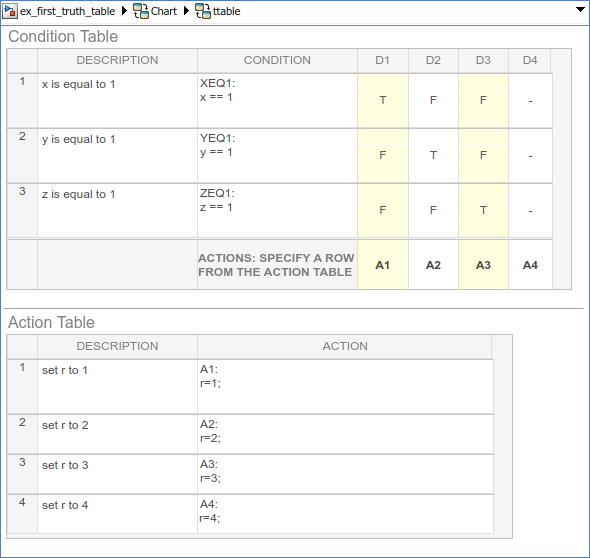Image resolution: width=590 pixels, height=558 pixels.
Task: Select action row number 2
Action: point(22,435)
